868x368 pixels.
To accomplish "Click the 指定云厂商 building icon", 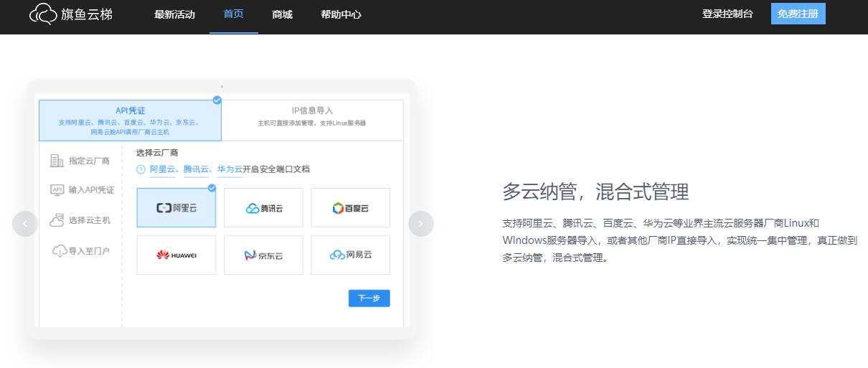I will pyautogui.click(x=57, y=161).
